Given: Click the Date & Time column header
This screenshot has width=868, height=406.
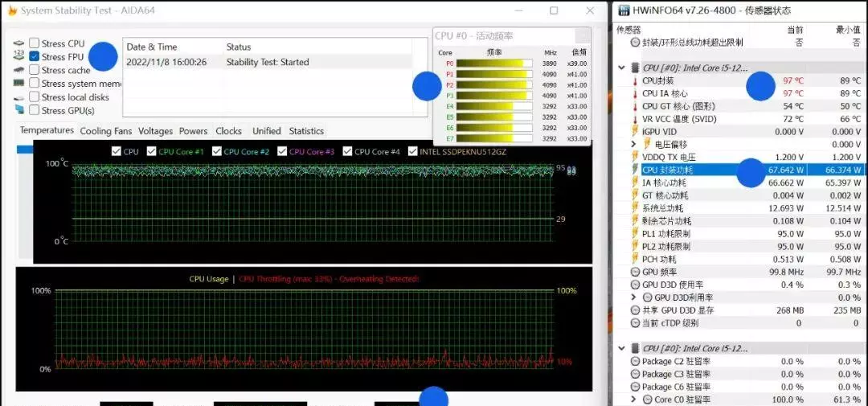Looking at the screenshot, I should (152, 47).
